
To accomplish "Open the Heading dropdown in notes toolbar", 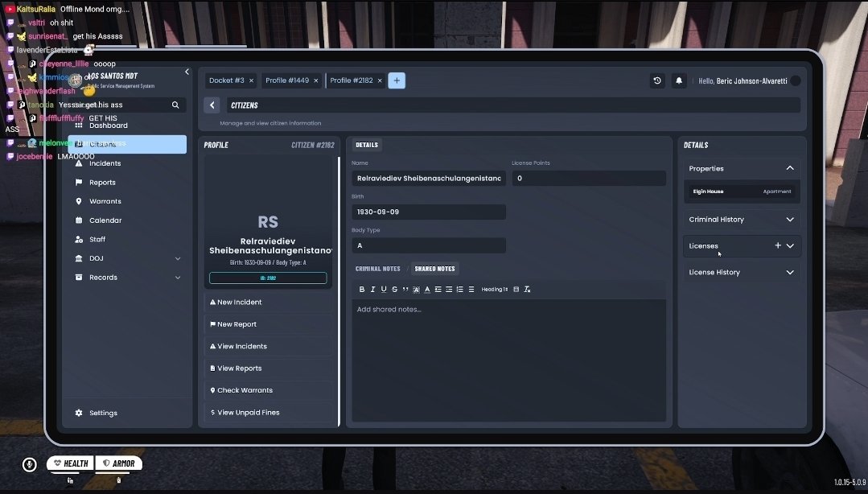I will point(495,289).
